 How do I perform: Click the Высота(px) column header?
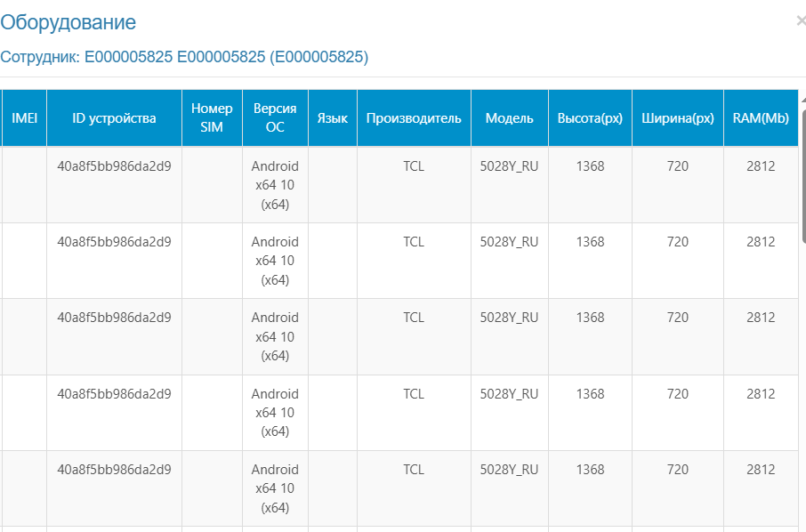(x=590, y=118)
